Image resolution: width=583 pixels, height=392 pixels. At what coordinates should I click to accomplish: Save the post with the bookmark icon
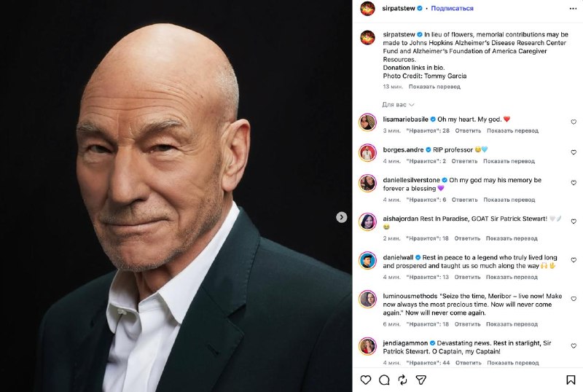(x=571, y=380)
